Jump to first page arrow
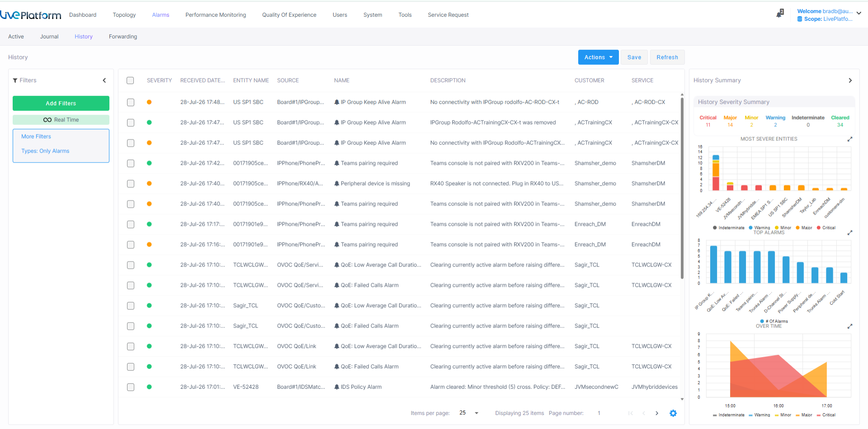This screenshot has width=868, height=429. pyautogui.click(x=631, y=413)
